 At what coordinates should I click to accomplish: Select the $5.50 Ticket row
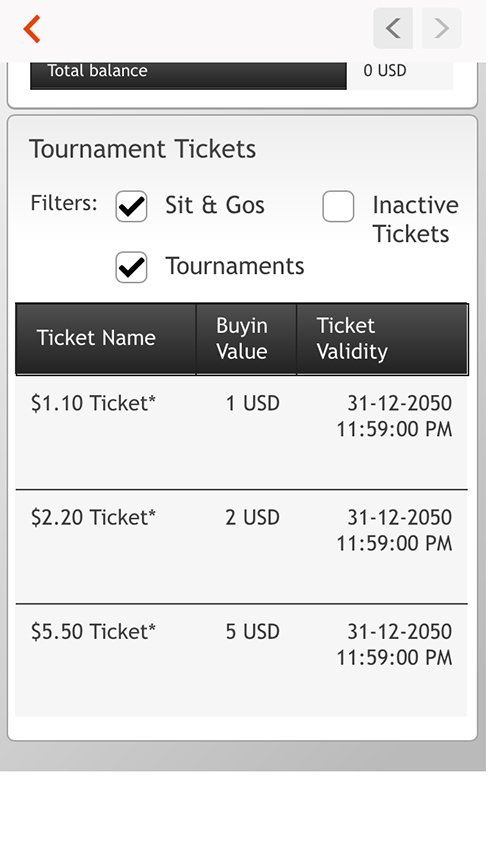tap(241, 660)
